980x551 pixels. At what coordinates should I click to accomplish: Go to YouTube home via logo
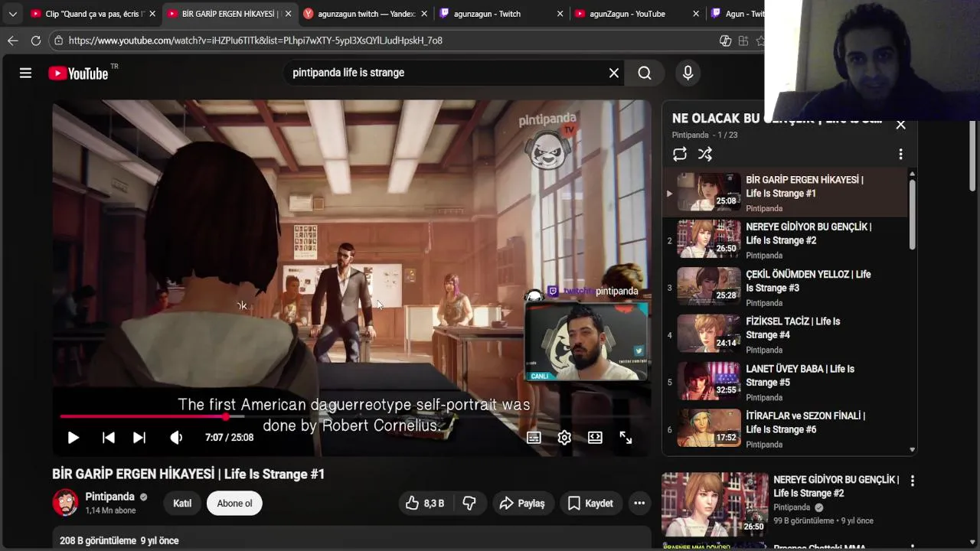pos(78,73)
